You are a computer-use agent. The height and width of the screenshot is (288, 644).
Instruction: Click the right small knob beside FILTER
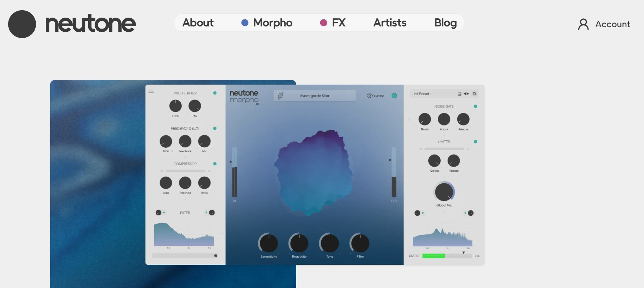(x=212, y=213)
